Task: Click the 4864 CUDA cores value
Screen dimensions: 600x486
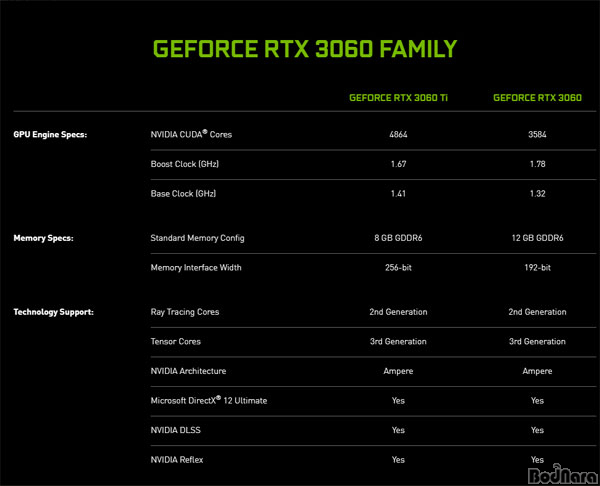Action: (x=398, y=134)
